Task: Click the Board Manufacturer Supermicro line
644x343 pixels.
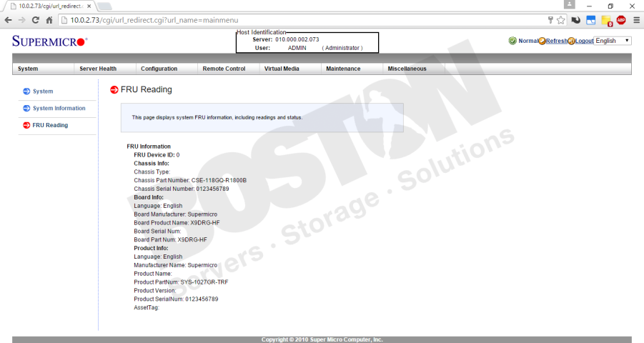Action: (175, 214)
